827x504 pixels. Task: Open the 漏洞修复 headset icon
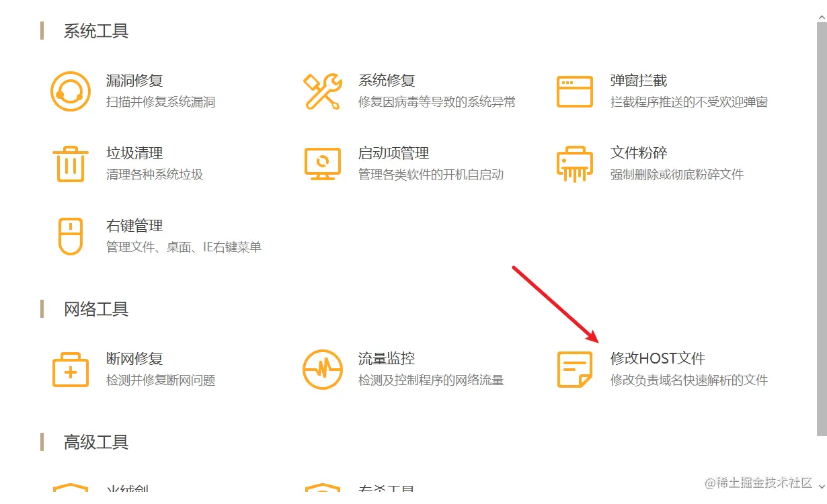point(71,91)
